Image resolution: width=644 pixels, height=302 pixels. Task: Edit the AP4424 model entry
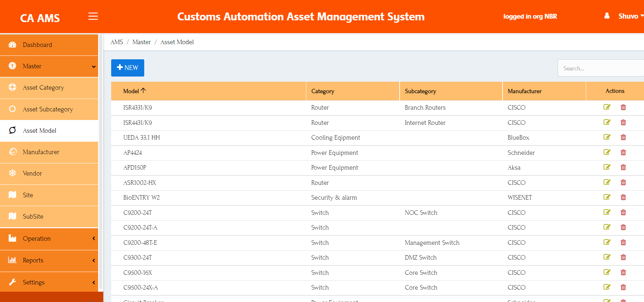tap(607, 152)
